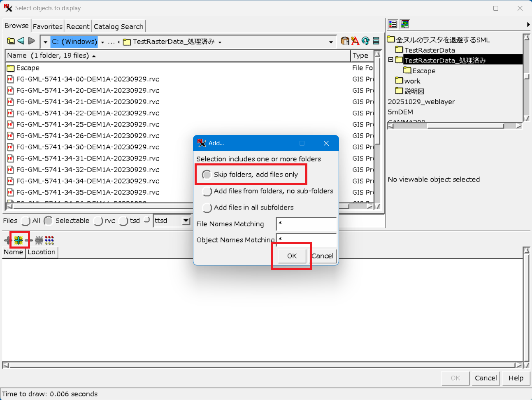This screenshot has height=400, width=532.
Task: Click the teal refresh icon beside path bar
Action: coord(365,41)
